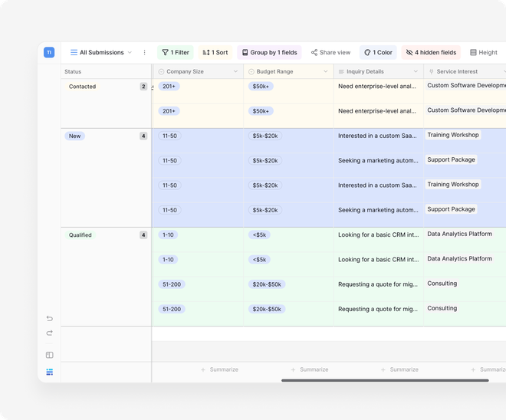Click Summarize under the Company Size column
506x420 pixels.
click(219, 369)
